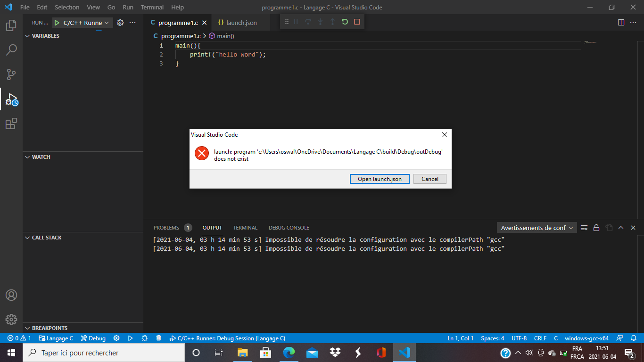644x362 pixels.
Task: Toggle output scroll lock
Action: click(x=596, y=228)
